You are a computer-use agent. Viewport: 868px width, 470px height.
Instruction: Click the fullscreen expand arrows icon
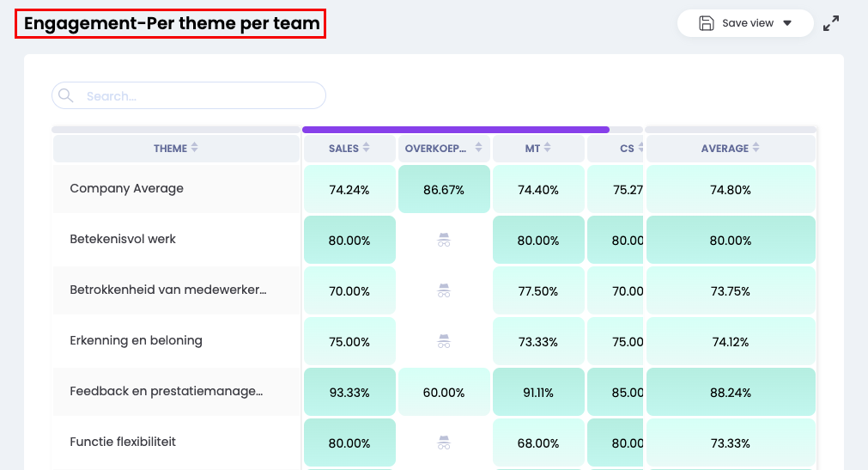tap(831, 24)
